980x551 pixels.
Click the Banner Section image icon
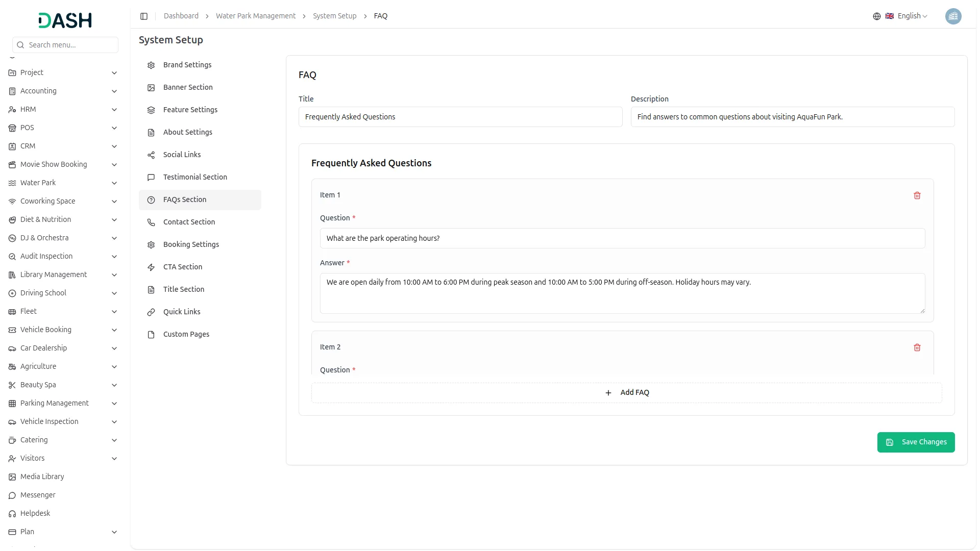pos(151,88)
